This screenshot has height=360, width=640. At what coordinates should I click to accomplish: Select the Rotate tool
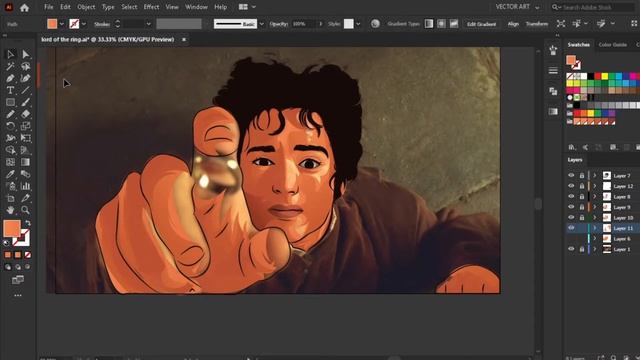point(10,126)
